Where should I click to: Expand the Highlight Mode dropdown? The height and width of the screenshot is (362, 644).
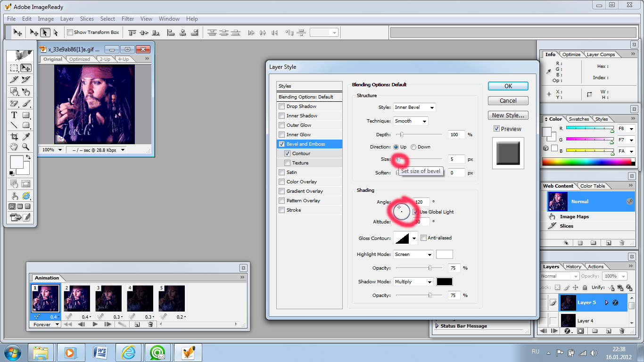pyautogui.click(x=413, y=255)
